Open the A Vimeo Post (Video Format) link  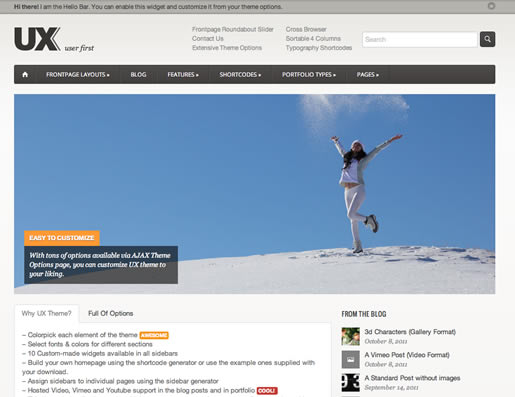[407, 355]
